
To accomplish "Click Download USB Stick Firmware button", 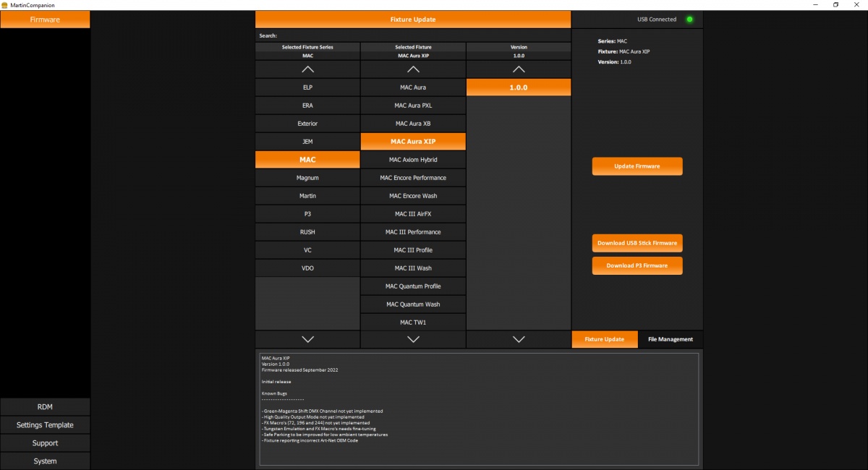I will pos(637,243).
